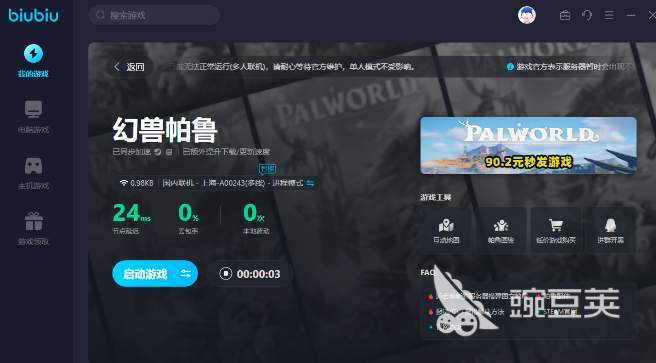Screen dimensions: 656x363
Task: Switch acceleration node using blue arrows icon
Action: (x=310, y=183)
